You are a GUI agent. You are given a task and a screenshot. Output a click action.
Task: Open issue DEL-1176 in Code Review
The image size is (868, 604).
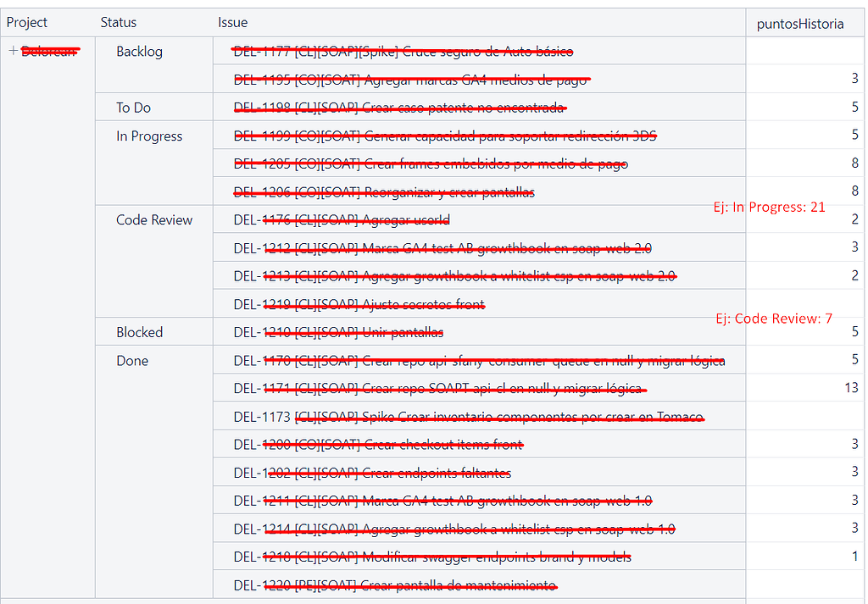coord(342,220)
